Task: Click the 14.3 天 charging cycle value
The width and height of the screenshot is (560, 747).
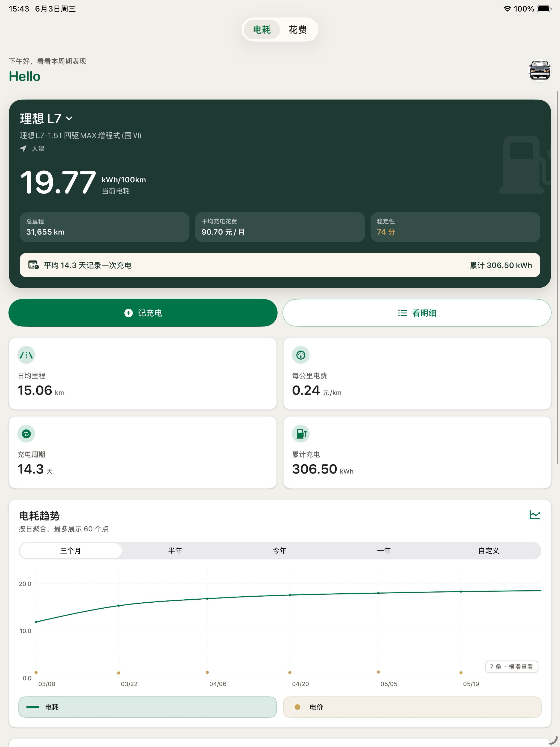Action: click(35, 469)
